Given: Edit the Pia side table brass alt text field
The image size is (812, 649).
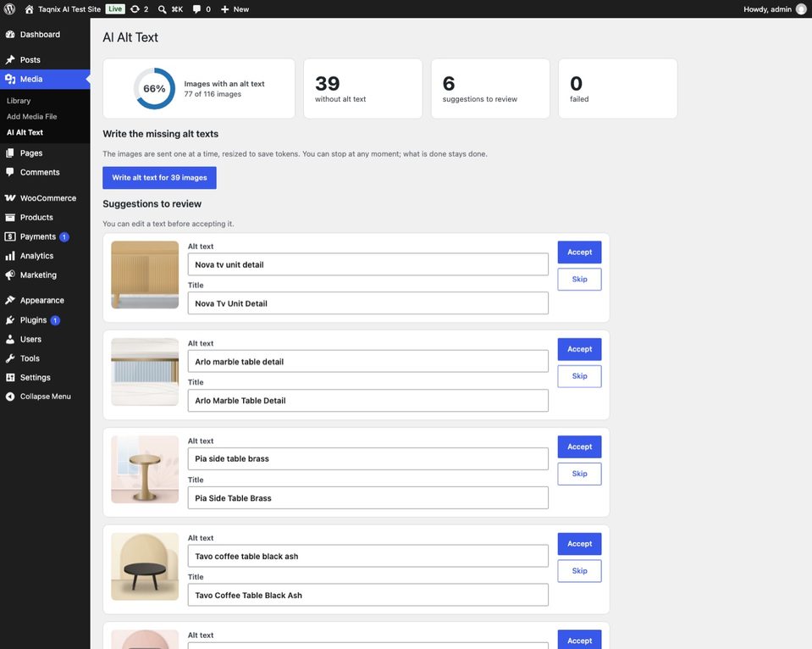Looking at the screenshot, I should [x=367, y=458].
